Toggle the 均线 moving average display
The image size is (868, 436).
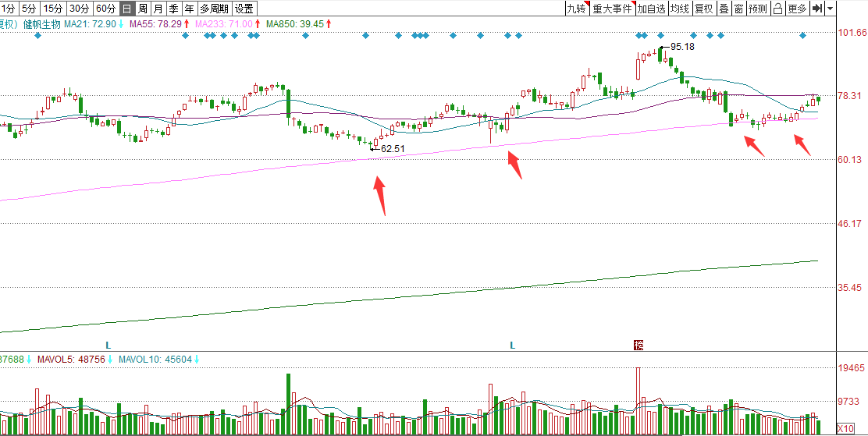pos(679,9)
